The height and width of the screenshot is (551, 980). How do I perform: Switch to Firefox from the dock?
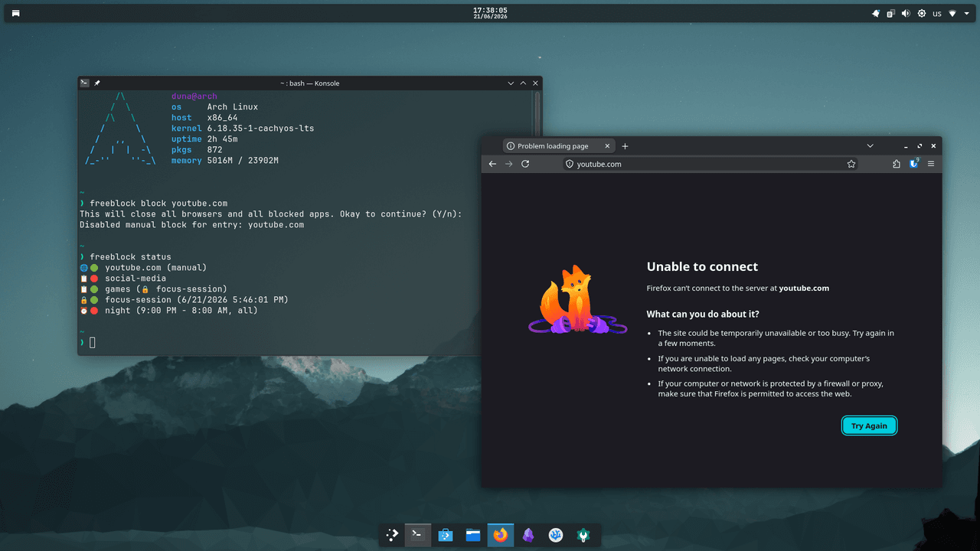pos(501,536)
